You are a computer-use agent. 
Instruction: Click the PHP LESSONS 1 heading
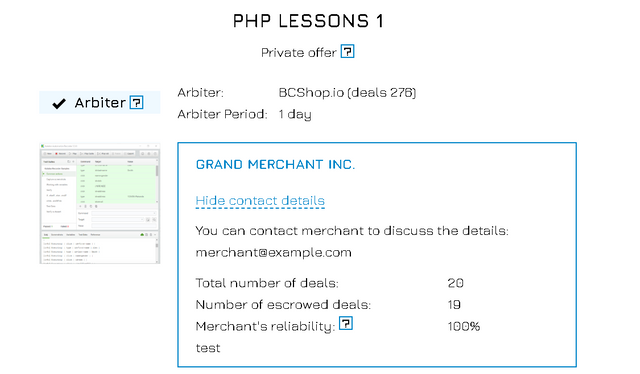point(308,21)
